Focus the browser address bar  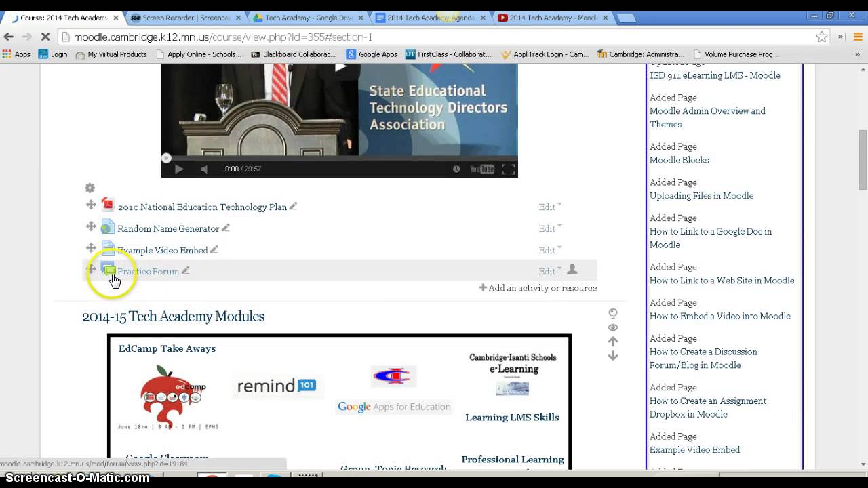(x=434, y=37)
